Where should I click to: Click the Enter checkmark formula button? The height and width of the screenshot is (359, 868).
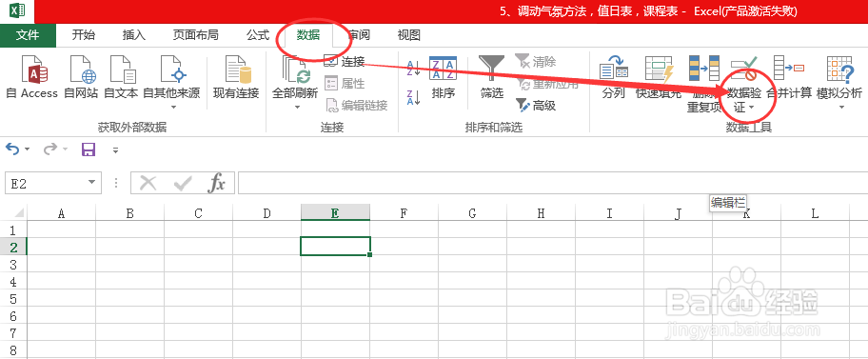(x=183, y=184)
